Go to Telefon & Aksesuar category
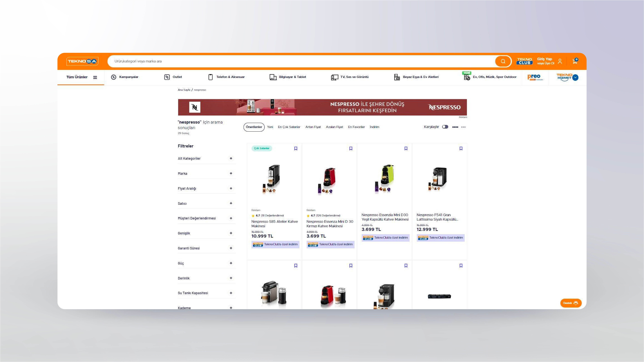644x362 pixels. point(227,77)
